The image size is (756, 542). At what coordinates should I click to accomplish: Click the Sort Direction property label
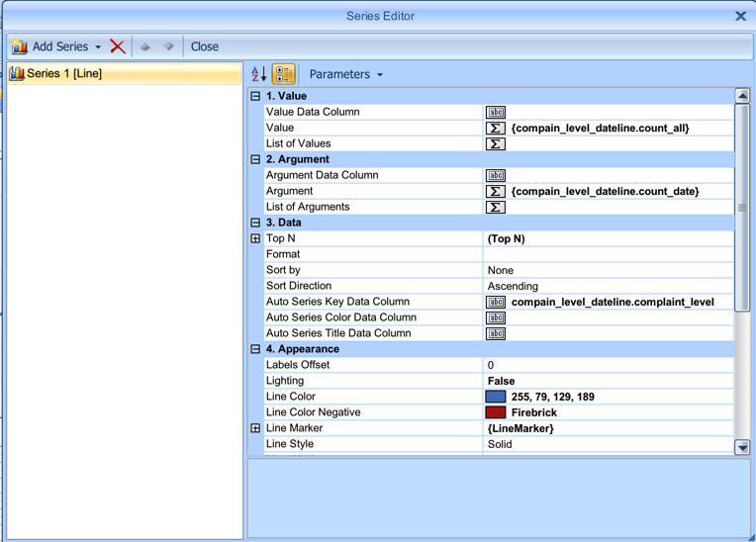299,286
